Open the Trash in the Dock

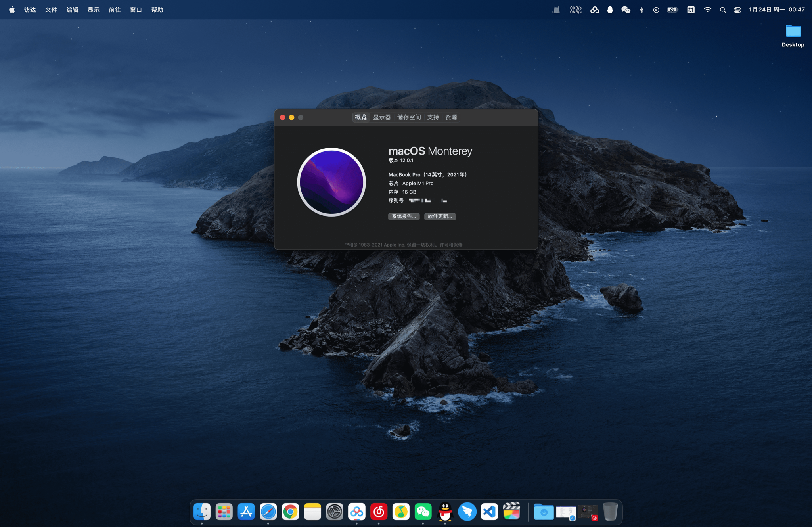pyautogui.click(x=610, y=512)
